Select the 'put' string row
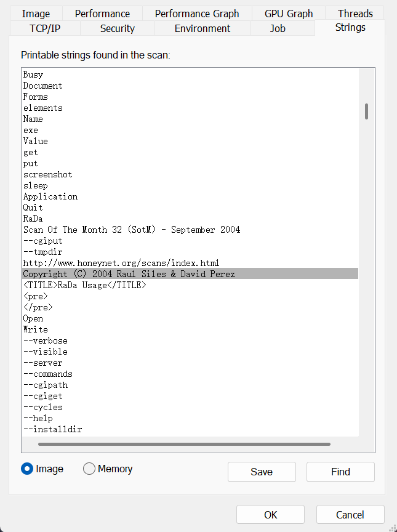 coord(190,163)
